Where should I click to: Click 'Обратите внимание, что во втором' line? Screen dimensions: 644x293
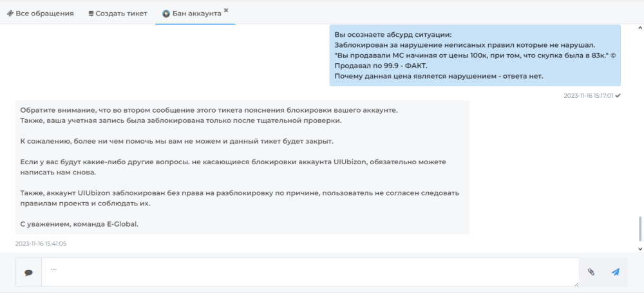click(x=209, y=111)
